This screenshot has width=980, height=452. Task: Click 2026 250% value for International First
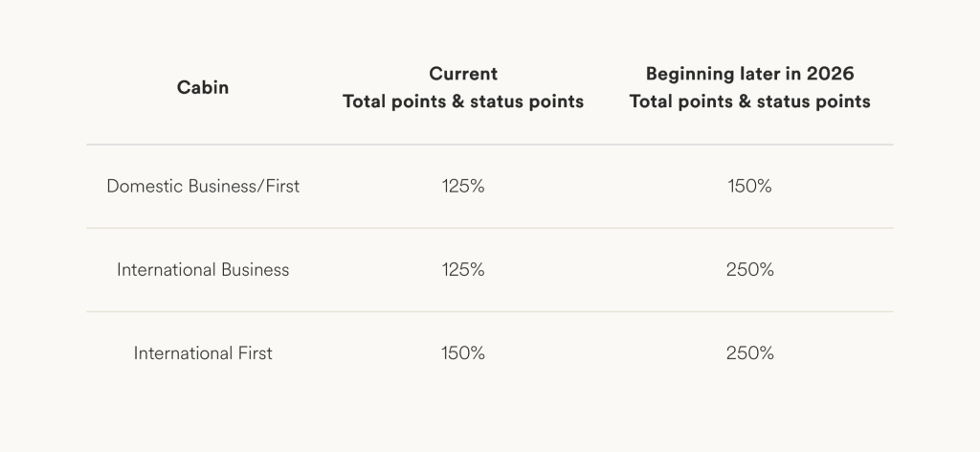point(749,353)
